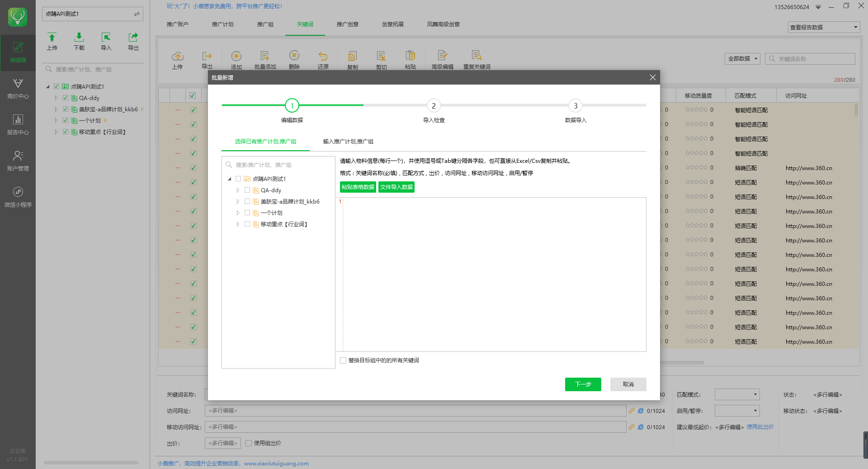Click the account switch arrows icon
The width and height of the screenshot is (868, 469).
(137, 14)
